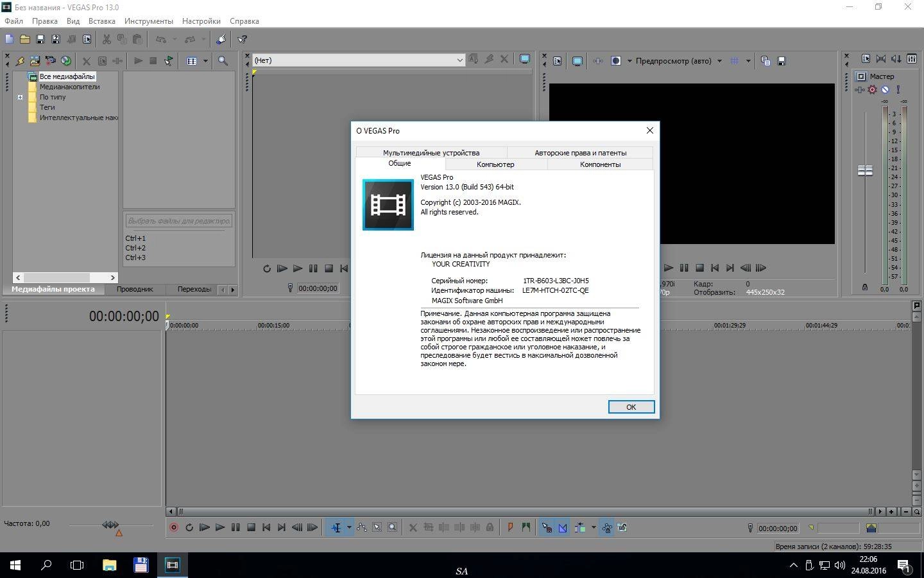Open mixing console icon in master panel

pos(912,58)
